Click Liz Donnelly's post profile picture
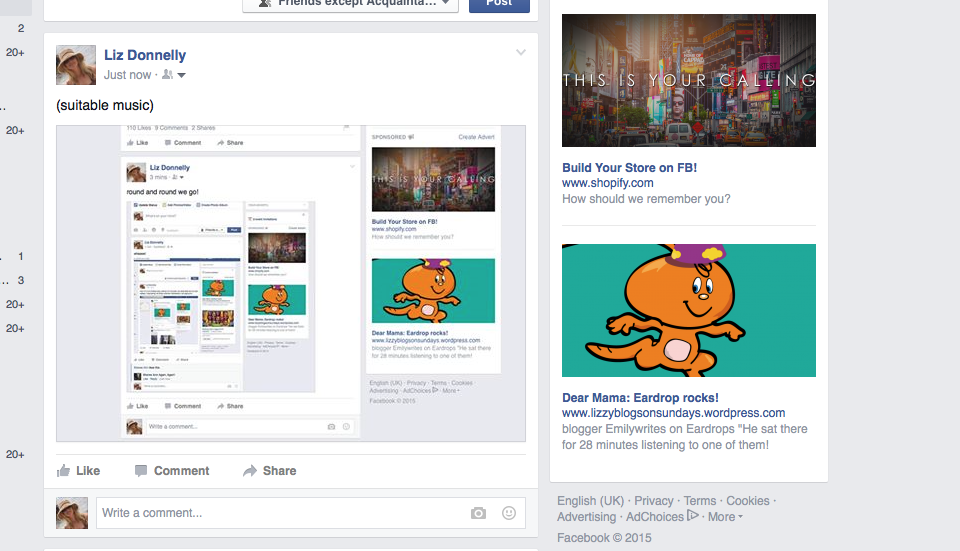The image size is (960, 551). [76, 65]
